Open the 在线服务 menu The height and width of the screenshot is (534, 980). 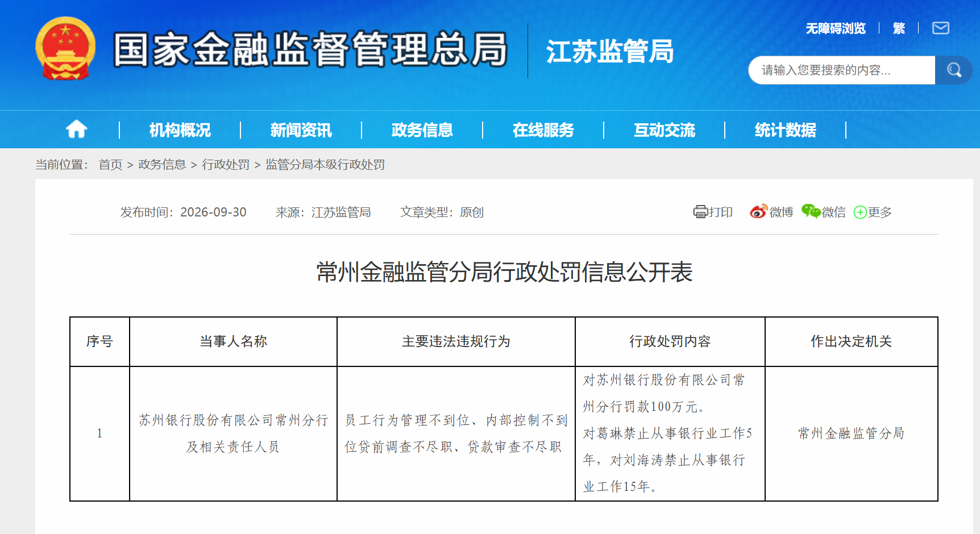(x=543, y=130)
